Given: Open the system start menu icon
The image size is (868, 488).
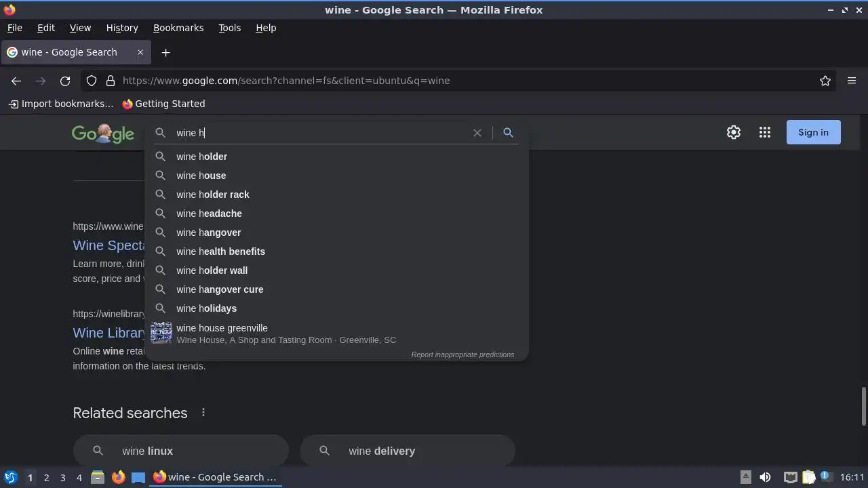Looking at the screenshot, I should 10,477.
